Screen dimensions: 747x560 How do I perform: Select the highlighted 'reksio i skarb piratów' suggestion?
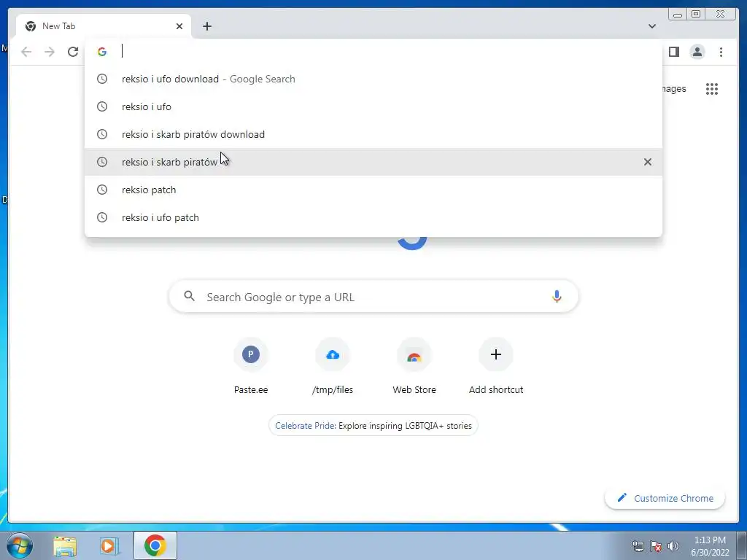coord(373,162)
